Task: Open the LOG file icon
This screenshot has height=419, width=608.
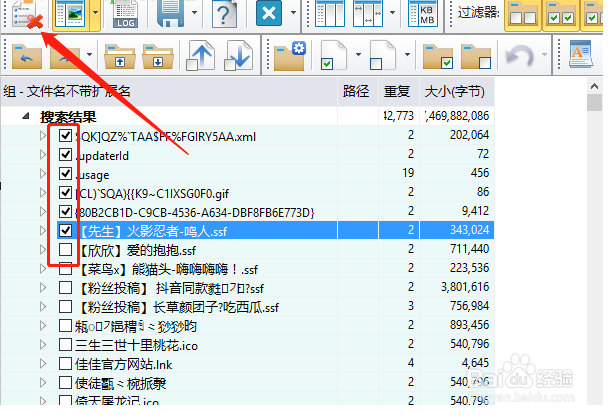Action: (x=126, y=14)
